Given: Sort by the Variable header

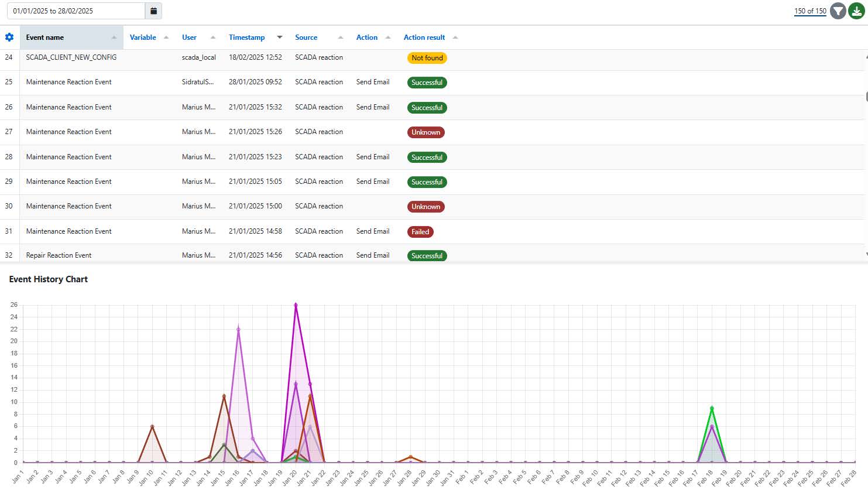Looking at the screenshot, I should 143,37.
